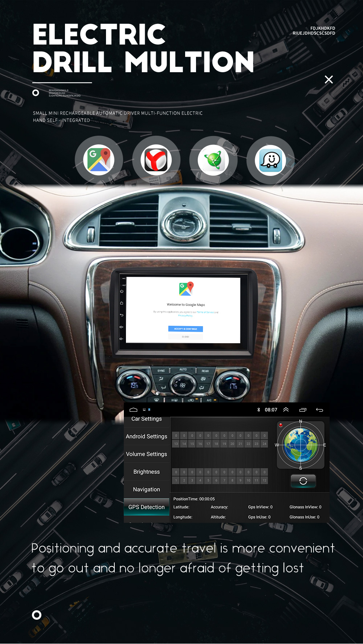Image resolution: width=363 pixels, height=644 pixels.
Task: Select Android Settings in the side menu
Action: [147, 436]
